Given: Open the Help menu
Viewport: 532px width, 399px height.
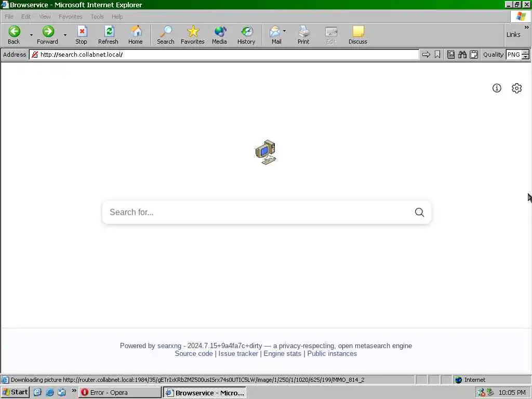Looking at the screenshot, I should pyautogui.click(x=117, y=17).
